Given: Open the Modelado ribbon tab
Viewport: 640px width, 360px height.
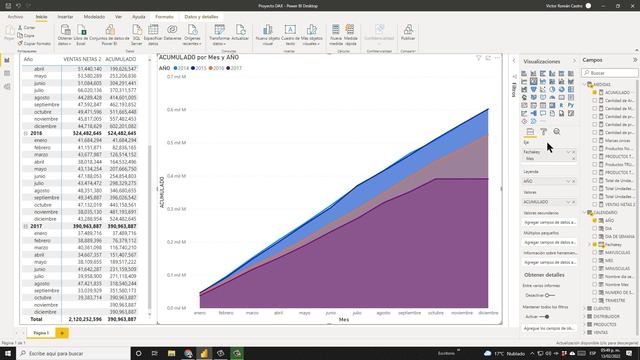Looking at the screenshot, I should pos(94,17).
